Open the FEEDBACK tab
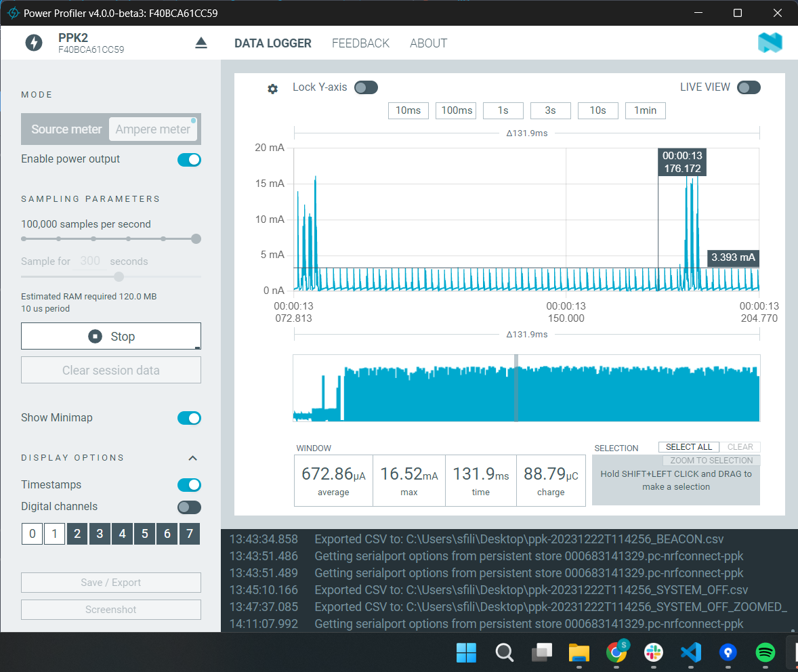This screenshot has height=672, width=798. (360, 43)
